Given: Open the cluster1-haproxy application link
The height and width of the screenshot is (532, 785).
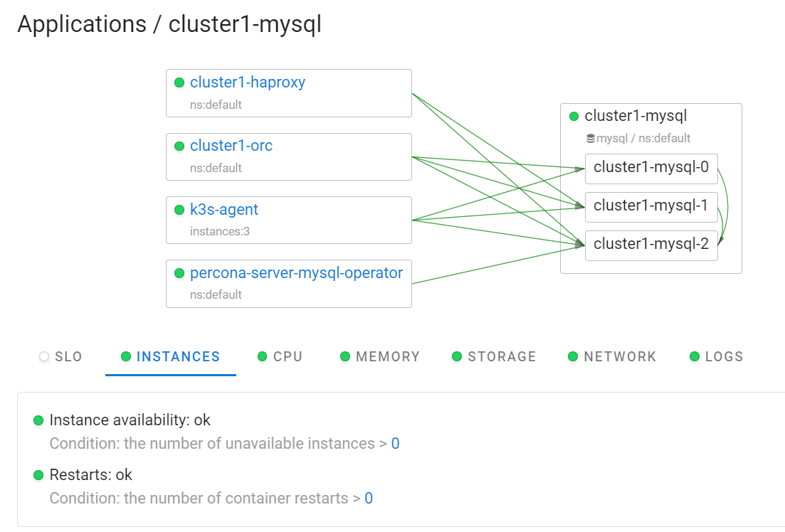Looking at the screenshot, I should coord(247,83).
